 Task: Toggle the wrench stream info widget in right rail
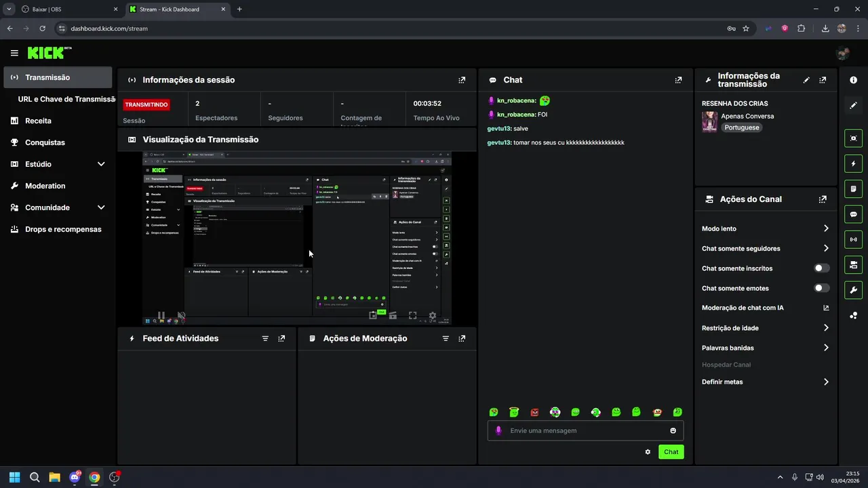853,290
